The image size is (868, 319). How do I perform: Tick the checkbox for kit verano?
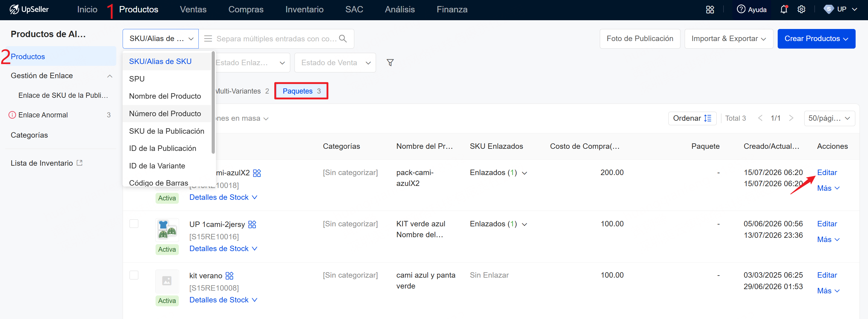[x=134, y=275]
